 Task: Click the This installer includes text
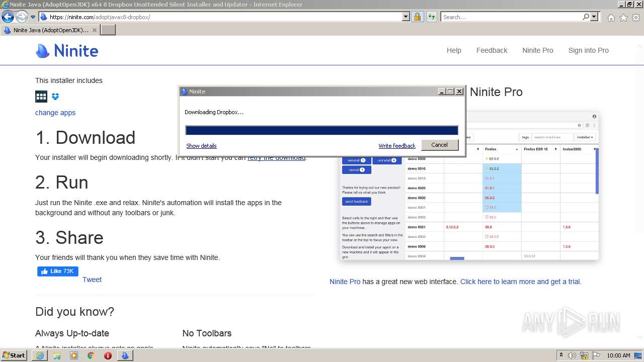tap(69, 80)
